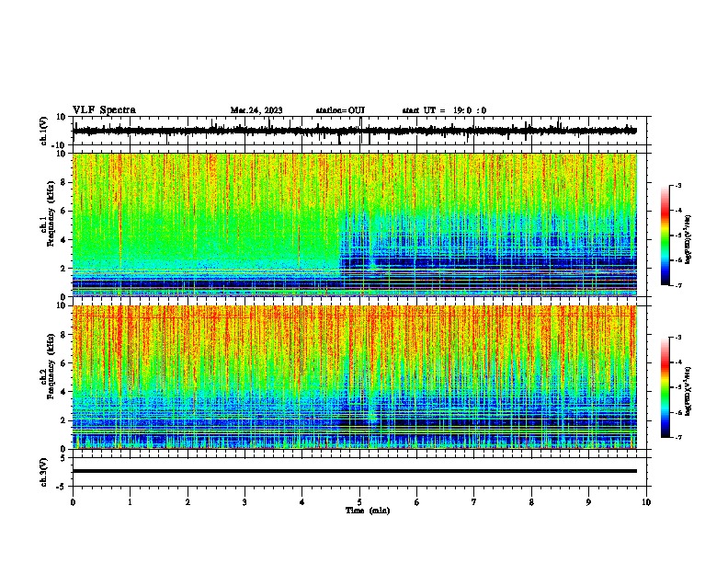
Task: Click the time axis tick label '7'
Action: pyautogui.click(x=474, y=502)
